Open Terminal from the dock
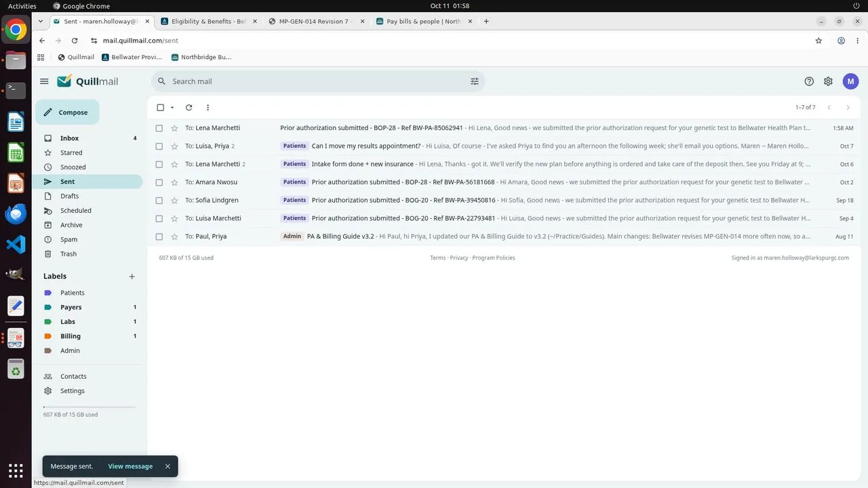The image size is (868, 488). pyautogui.click(x=16, y=90)
